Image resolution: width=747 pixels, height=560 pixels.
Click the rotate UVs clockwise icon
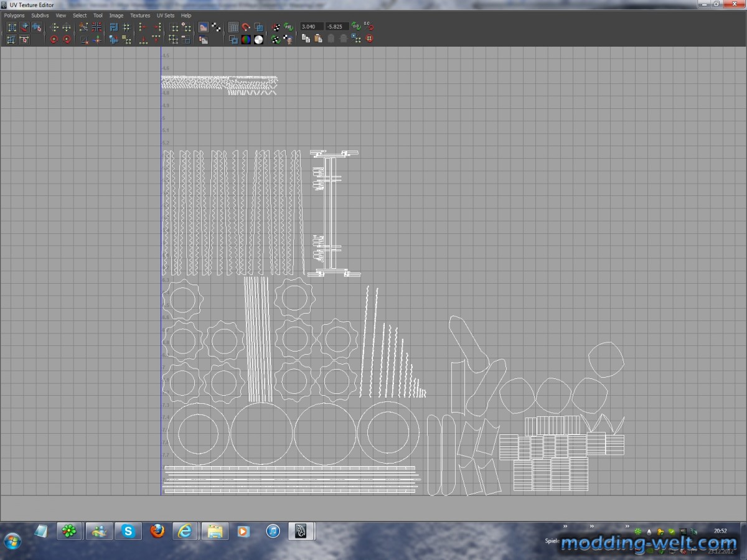tap(67, 39)
